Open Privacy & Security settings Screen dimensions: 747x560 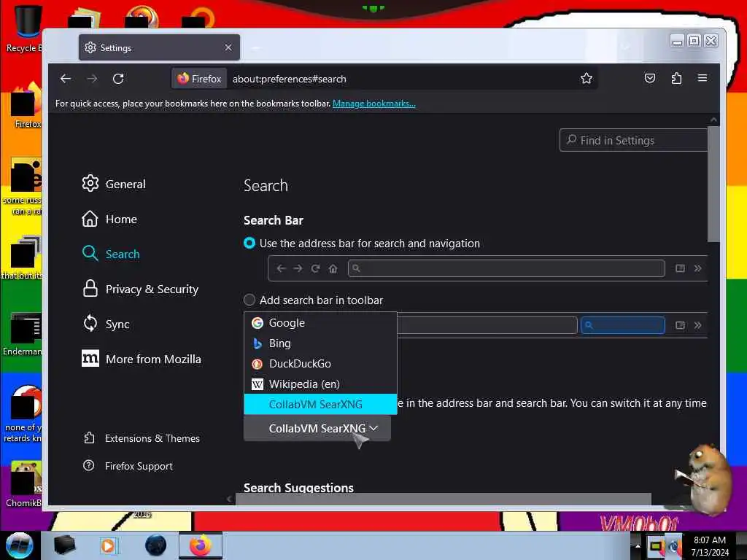140,289
